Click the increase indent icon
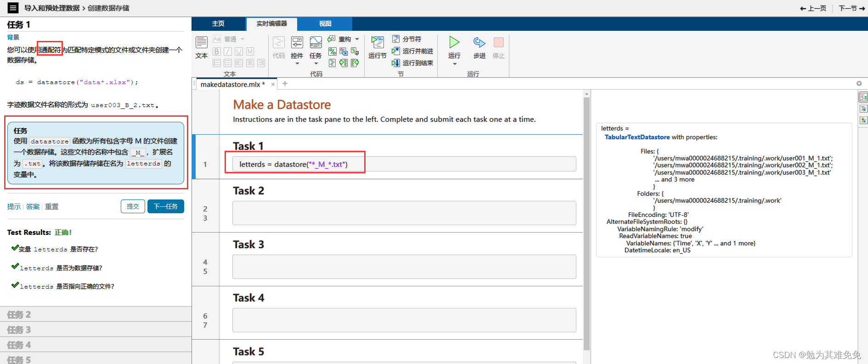The width and height of the screenshot is (868, 364). 343,63
